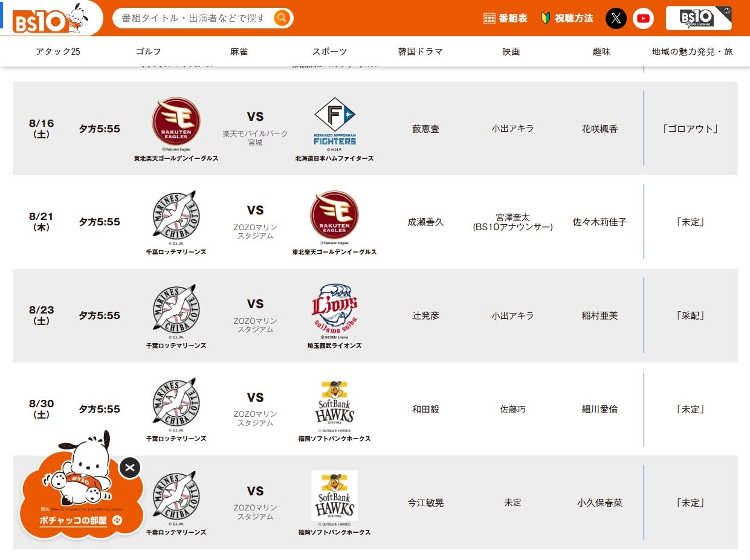The image size is (750, 560).
Task: Click reporter name 花咲楓香
Action: (600, 129)
